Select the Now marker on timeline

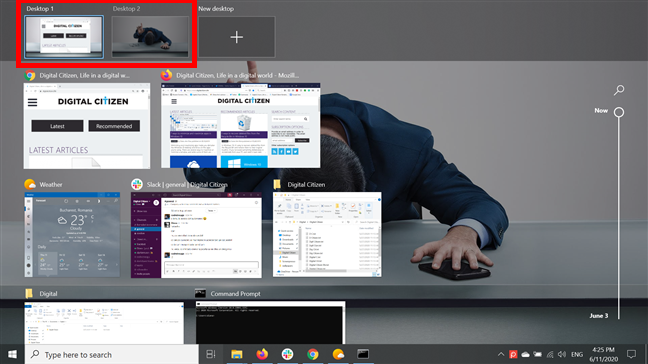coord(619,112)
